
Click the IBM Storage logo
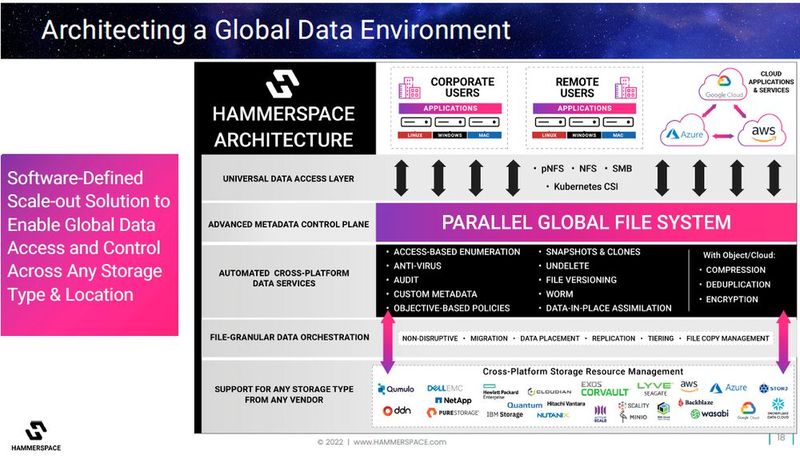pos(505,414)
